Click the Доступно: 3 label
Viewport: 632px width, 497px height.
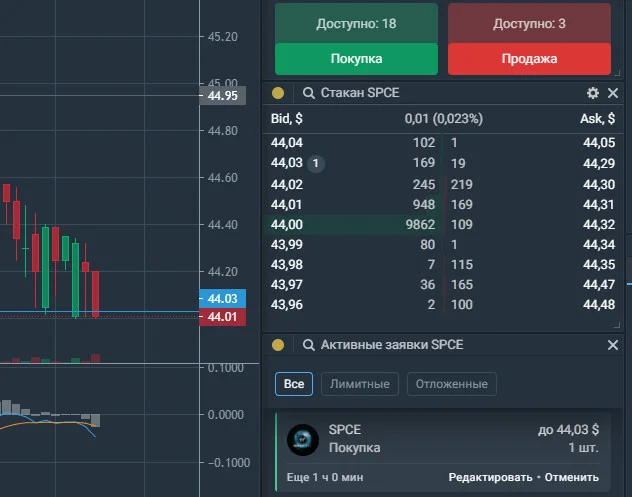(x=529, y=24)
